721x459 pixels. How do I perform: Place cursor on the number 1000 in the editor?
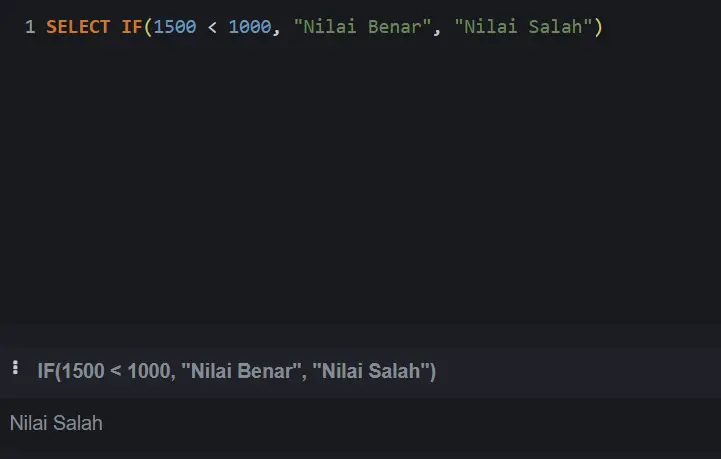(250, 27)
